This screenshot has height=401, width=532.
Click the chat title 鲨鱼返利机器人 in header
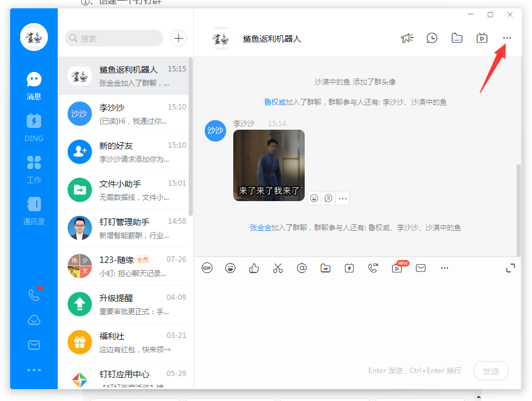click(x=272, y=39)
